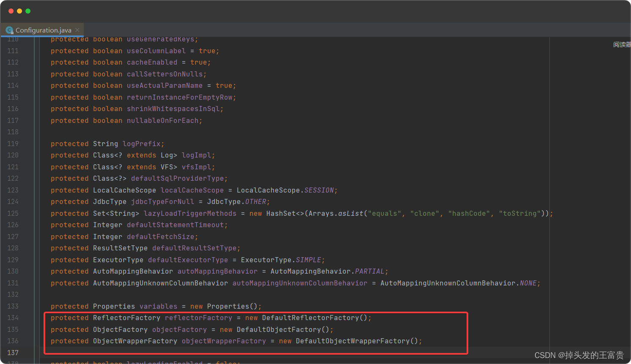Click line number 111 in the gutter
This screenshot has height=364, width=631.
click(x=13, y=51)
